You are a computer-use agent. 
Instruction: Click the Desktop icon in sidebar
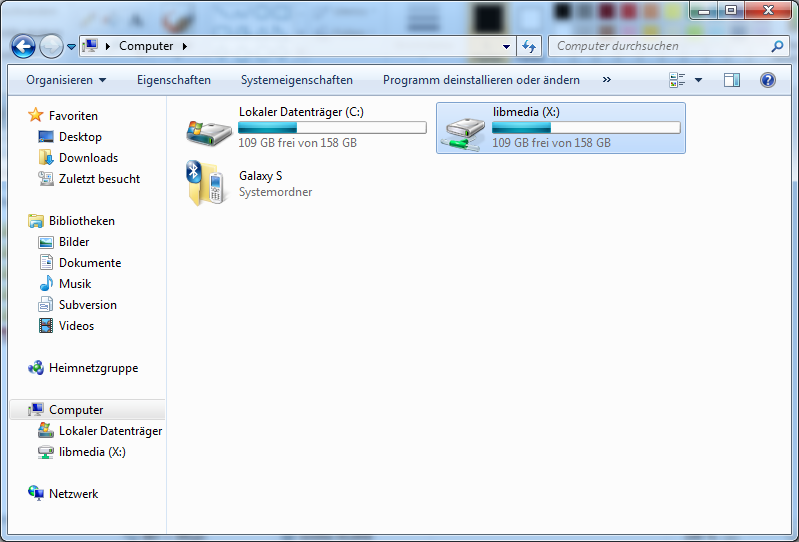tap(46, 137)
